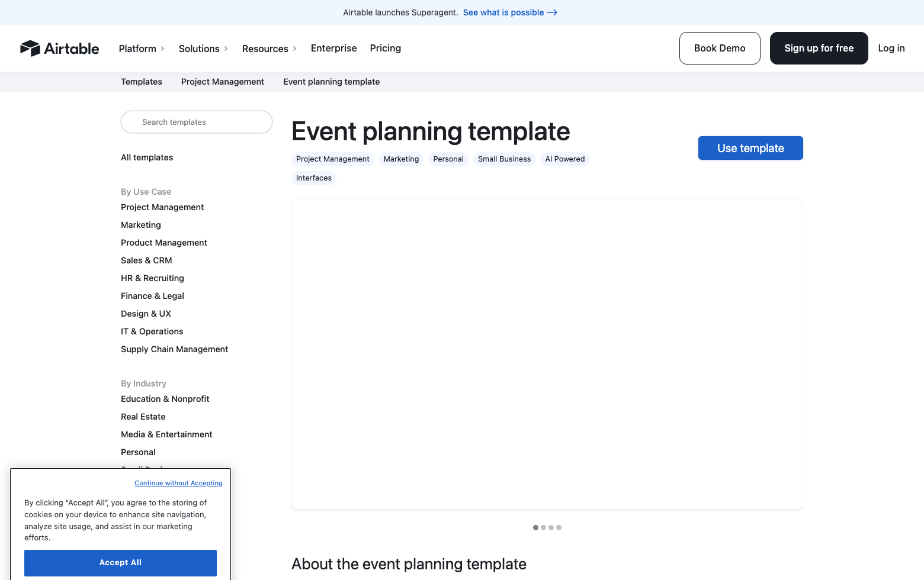Click the "AI Powered" tag
The height and width of the screenshot is (580, 924).
click(564, 159)
